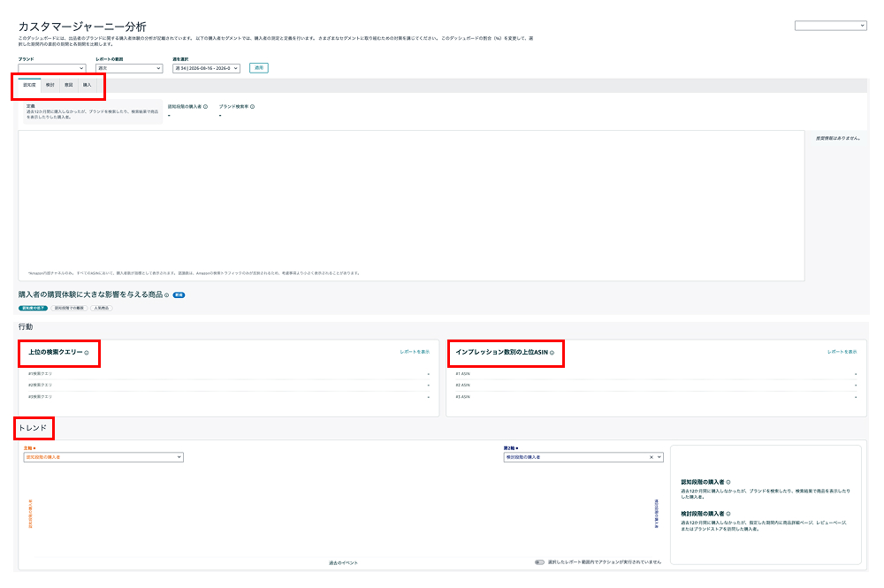Select the teal first filter chip
This screenshot has height=588, width=884.
pos(34,309)
